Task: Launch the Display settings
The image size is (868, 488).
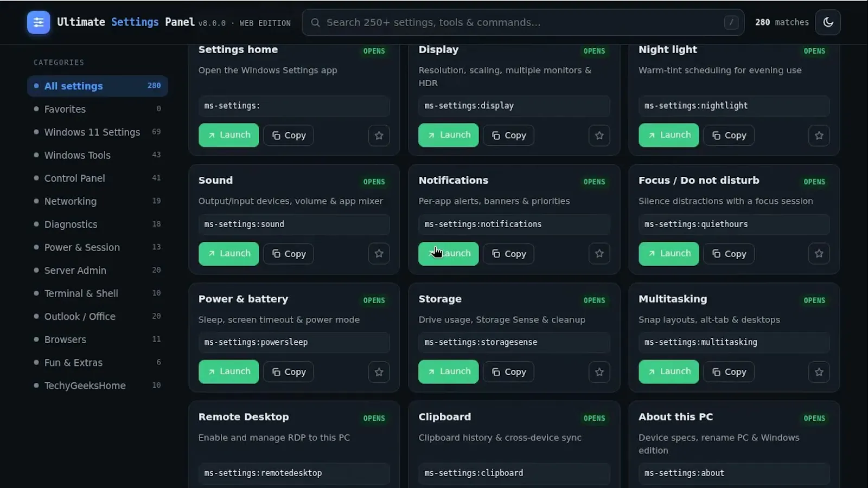Action: [449, 135]
